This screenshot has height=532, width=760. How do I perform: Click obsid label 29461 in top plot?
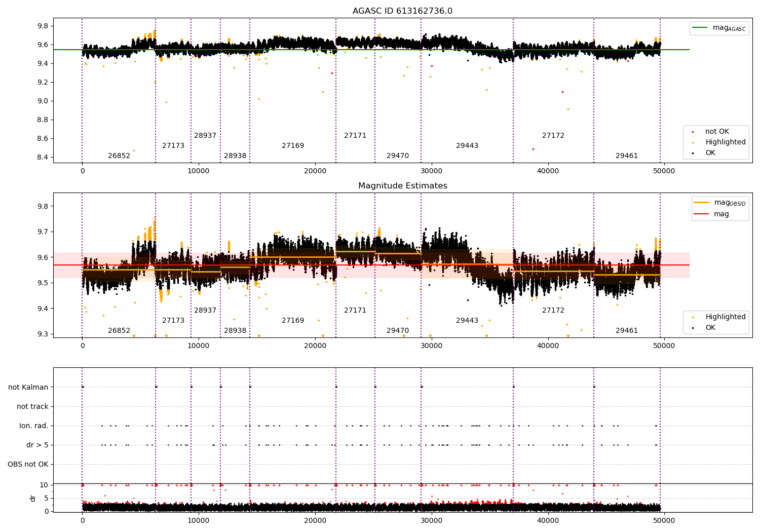627,156
